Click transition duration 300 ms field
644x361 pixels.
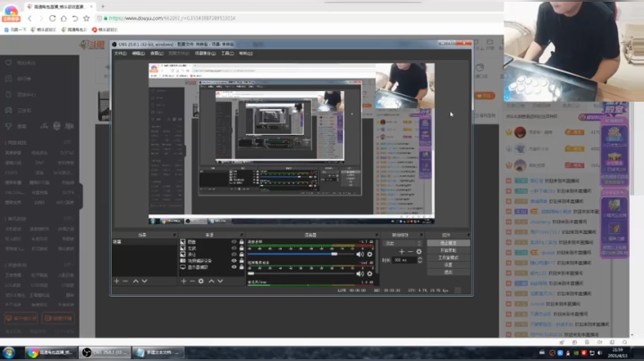pos(404,260)
